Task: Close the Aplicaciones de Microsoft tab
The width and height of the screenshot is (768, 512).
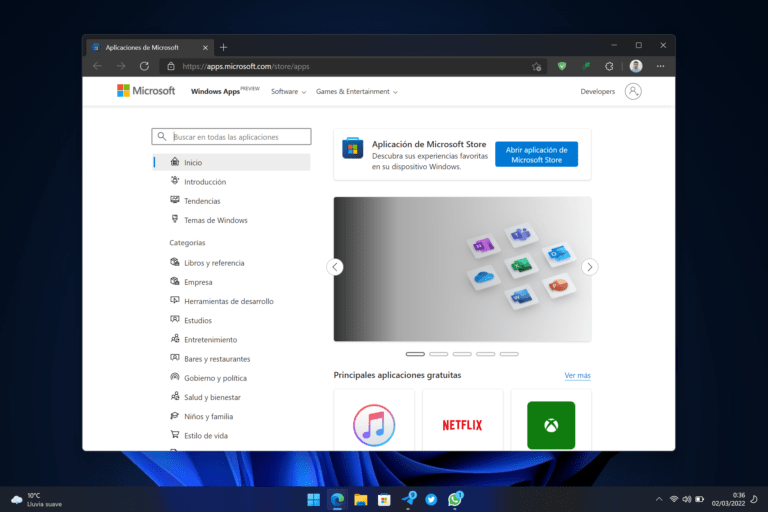Action: click(x=205, y=48)
